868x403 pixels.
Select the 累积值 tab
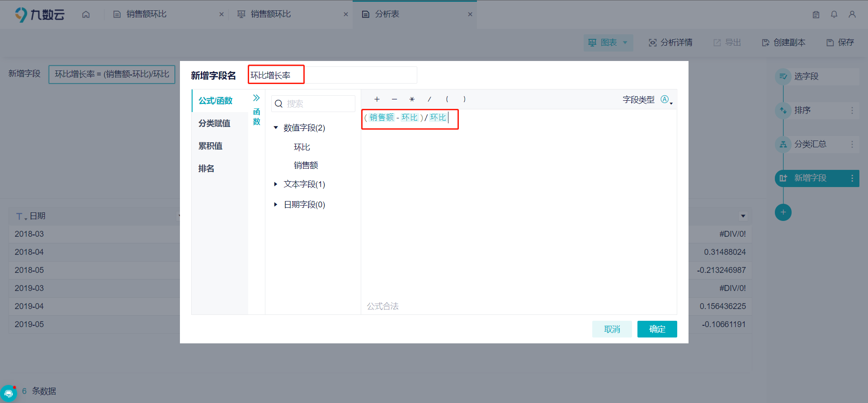pyautogui.click(x=220, y=146)
